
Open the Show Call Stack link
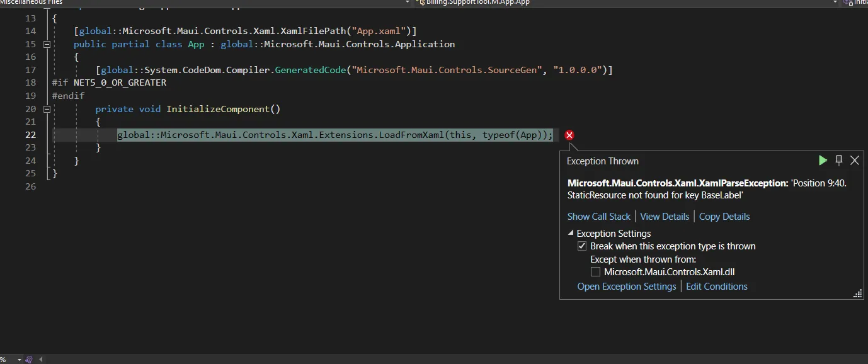click(599, 217)
